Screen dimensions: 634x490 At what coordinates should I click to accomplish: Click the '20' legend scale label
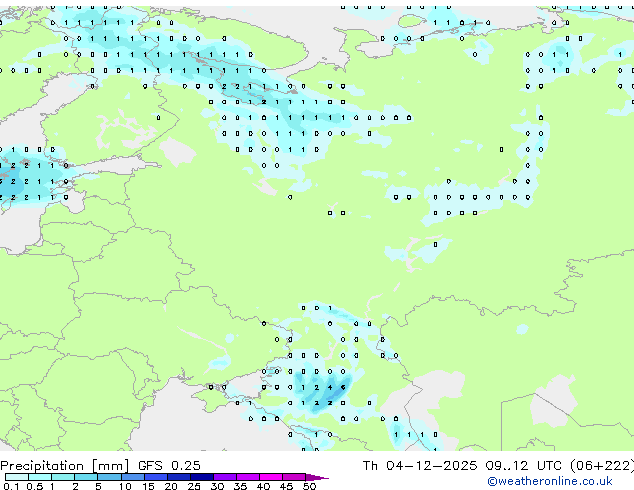point(171,486)
